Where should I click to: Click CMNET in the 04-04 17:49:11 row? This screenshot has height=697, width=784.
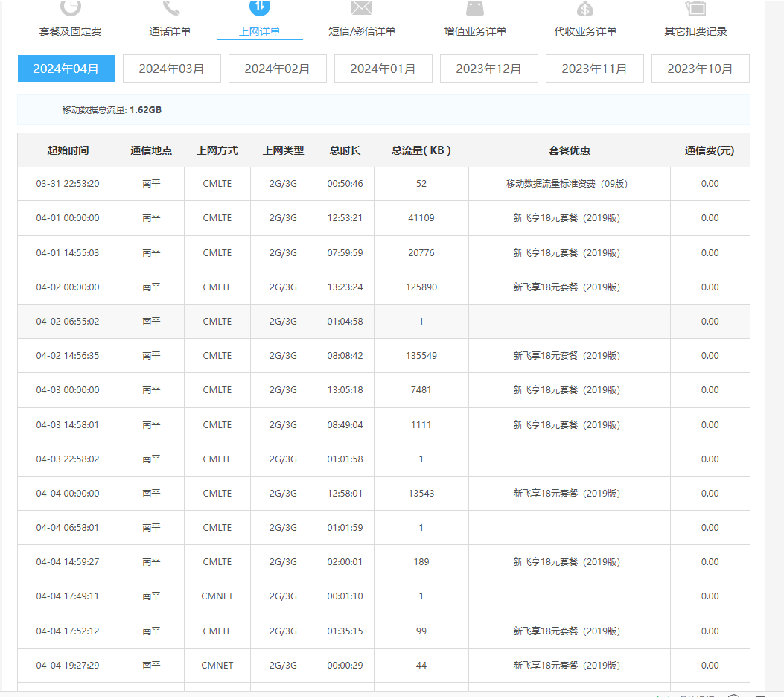tap(217, 596)
